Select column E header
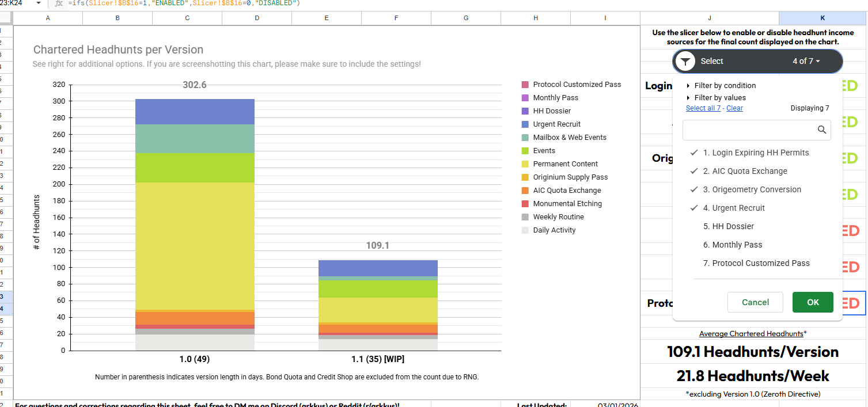The width and height of the screenshot is (868, 407). 327,18
